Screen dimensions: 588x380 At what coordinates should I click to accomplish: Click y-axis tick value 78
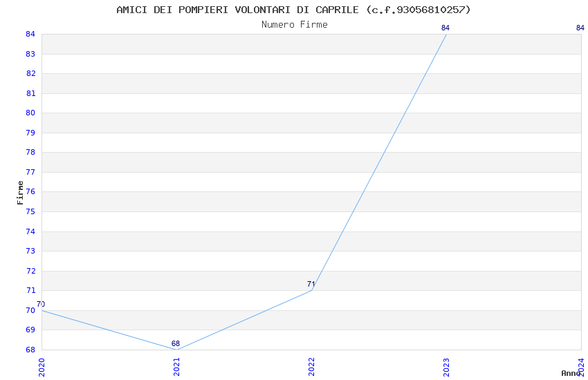click(30, 152)
